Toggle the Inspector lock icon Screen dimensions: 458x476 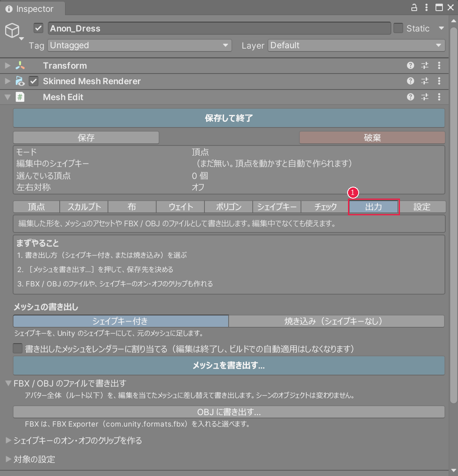point(414,7)
